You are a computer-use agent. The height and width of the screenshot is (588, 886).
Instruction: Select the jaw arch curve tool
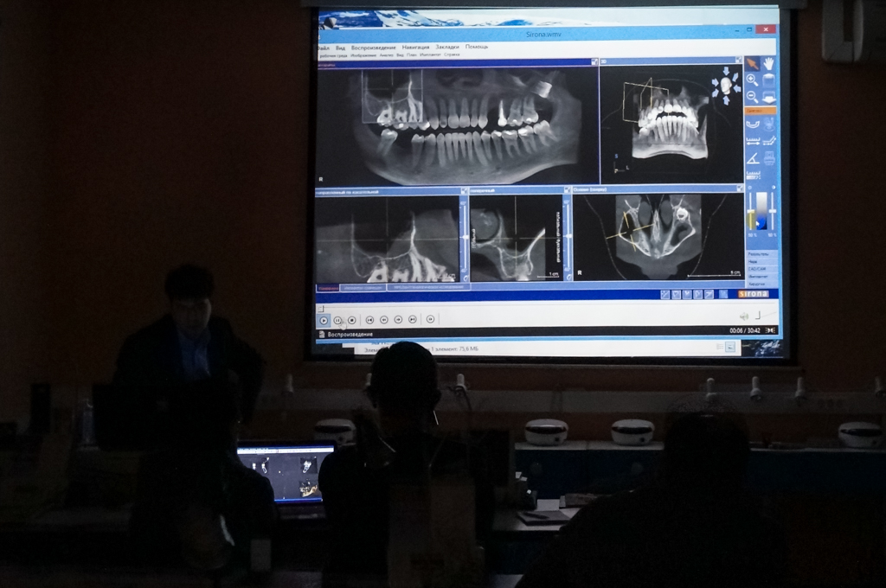(753, 124)
